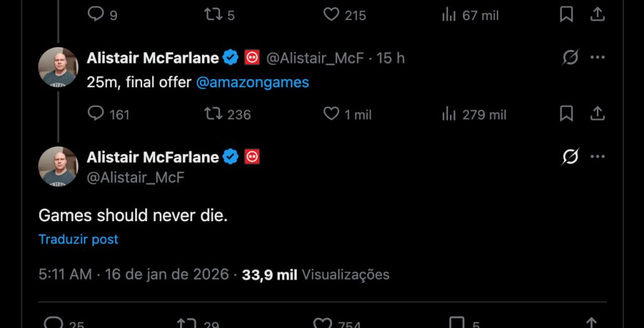Repost the "25m, final offer" tweet

click(x=213, y=114)
